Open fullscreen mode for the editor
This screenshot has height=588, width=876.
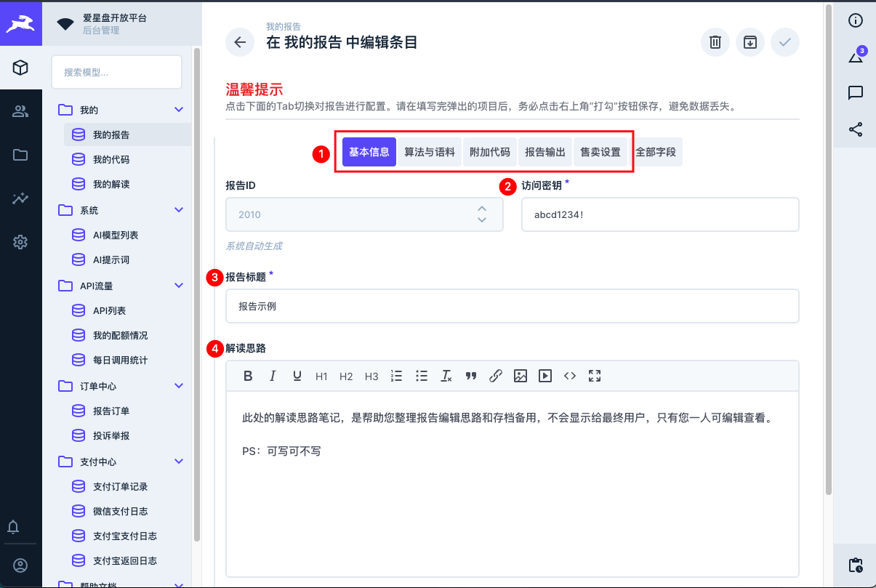tap(595, 376)
